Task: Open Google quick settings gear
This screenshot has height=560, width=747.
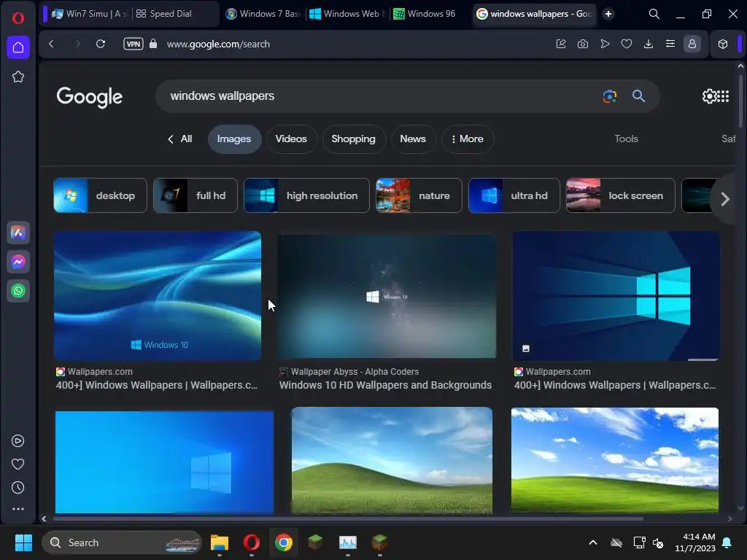Action: (x=709, y=96)
